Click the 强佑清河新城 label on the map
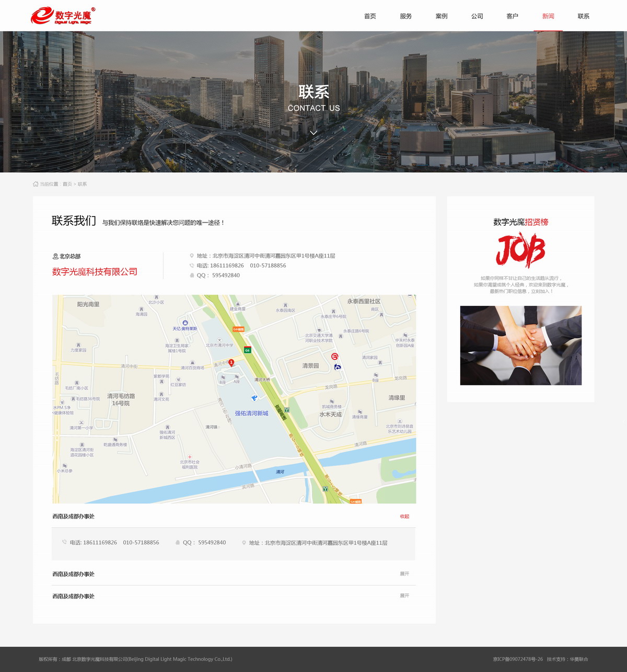 click(x=251, y=413)
